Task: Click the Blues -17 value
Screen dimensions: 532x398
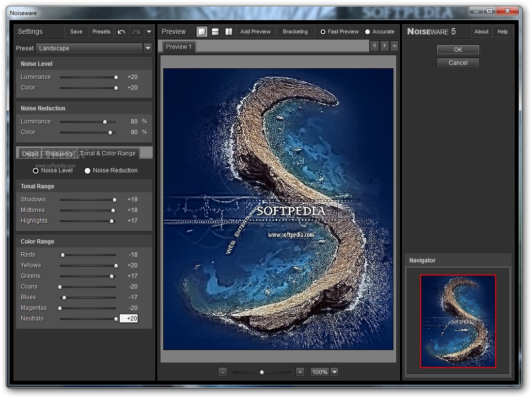Action: tap(133, 297)
